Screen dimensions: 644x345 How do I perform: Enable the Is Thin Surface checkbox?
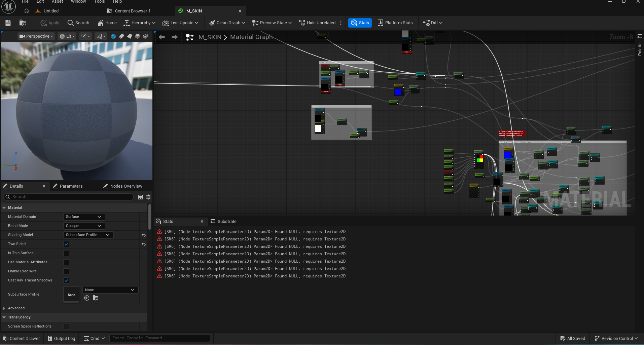tap(66, 253)
